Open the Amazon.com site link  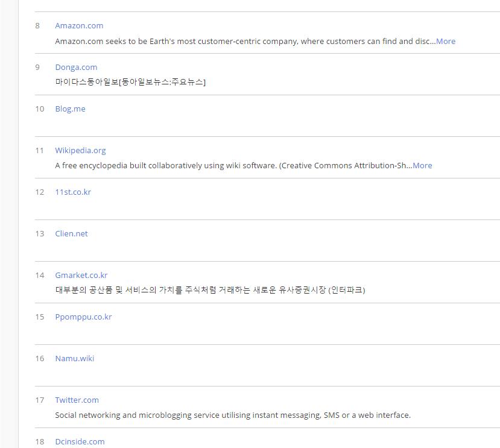79,25
